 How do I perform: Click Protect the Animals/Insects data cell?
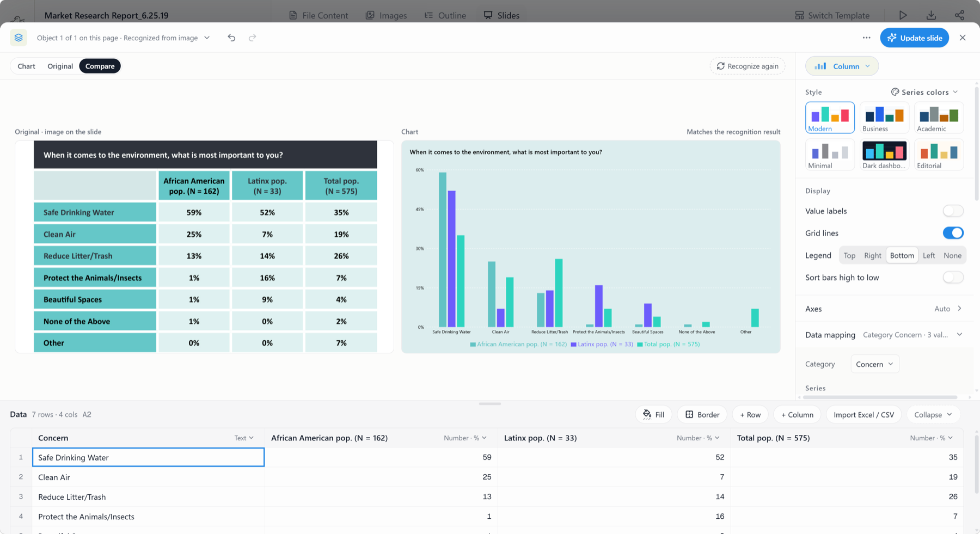pyautogui.click(x=148, y=516)
